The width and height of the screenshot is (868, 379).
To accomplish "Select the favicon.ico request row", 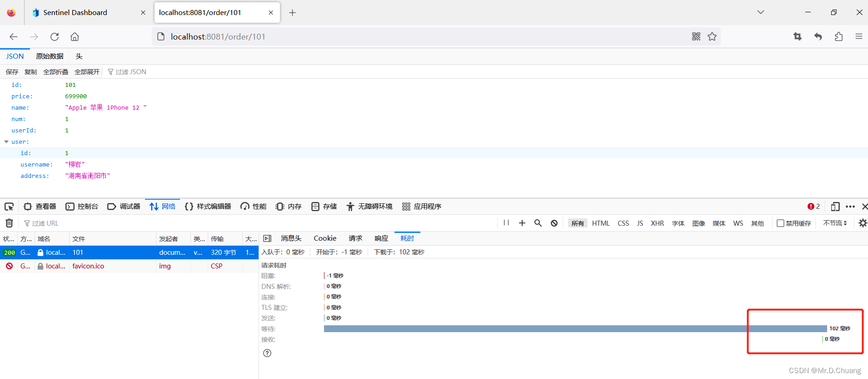I will pyautogui.click(x=129, y=266).
